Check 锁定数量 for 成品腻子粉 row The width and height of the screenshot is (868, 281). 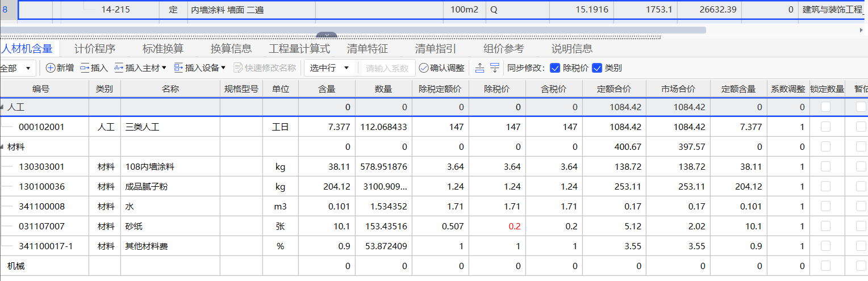tap(825, 186)
